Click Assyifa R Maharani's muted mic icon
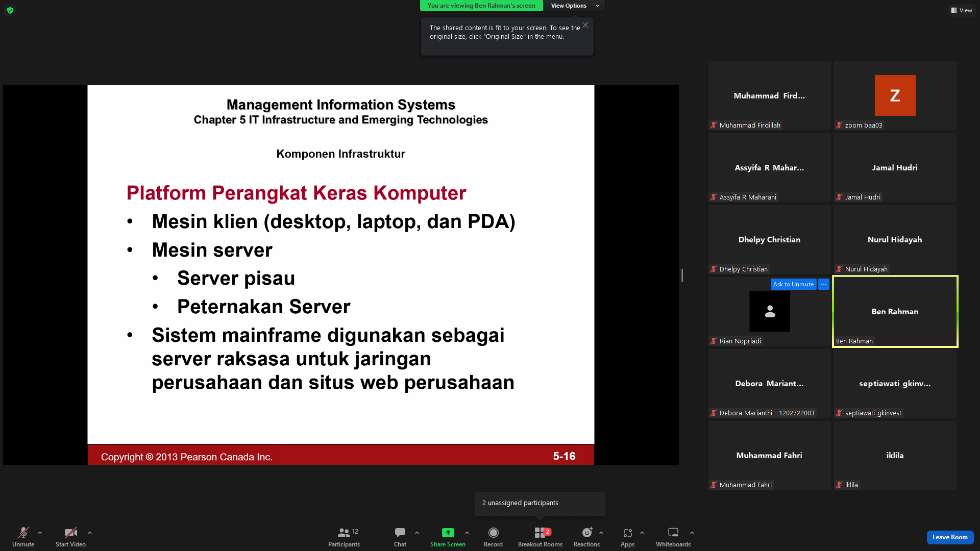The image size is (980, 551). click(714, 197)
